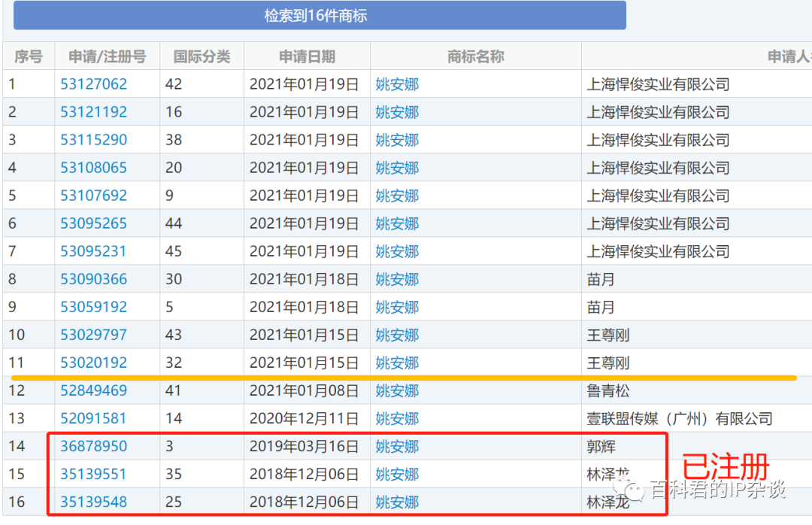812x525 pixels.
Task: Open 姚安娜 trademark link in row 16
Action: pyautogui.click(x=397, y=502)
